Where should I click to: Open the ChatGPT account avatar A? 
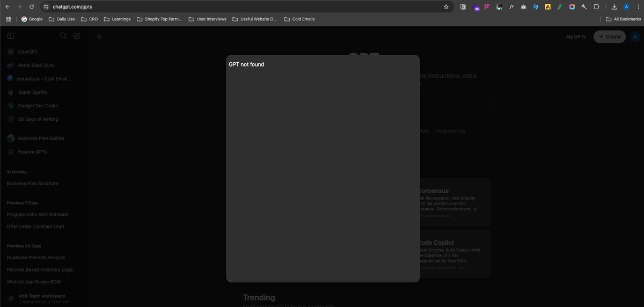point(635,36)
